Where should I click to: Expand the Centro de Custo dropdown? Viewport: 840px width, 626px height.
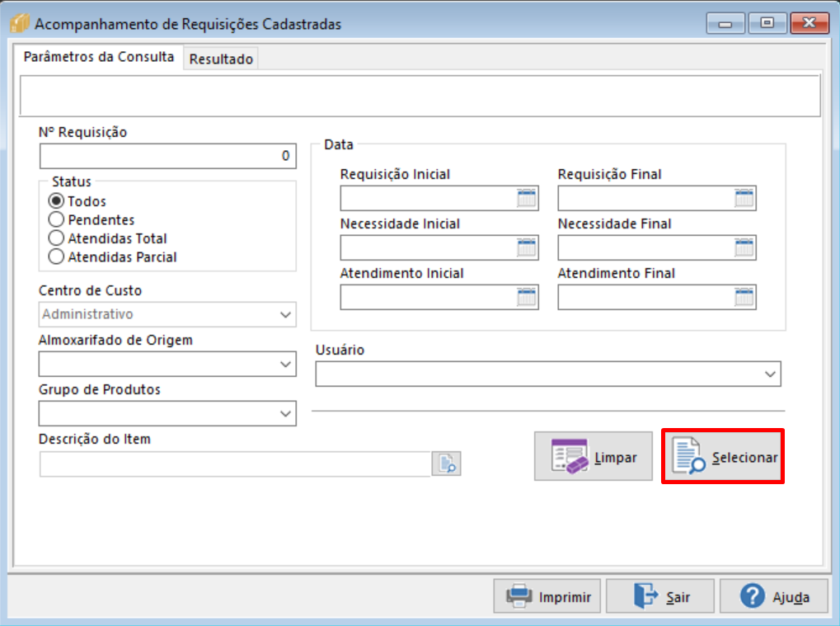point(285,314)
